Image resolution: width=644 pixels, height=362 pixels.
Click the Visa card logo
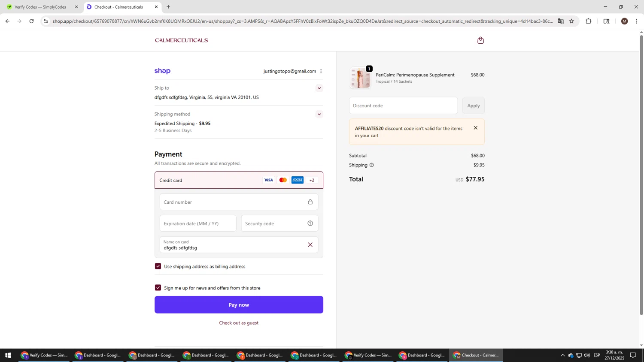coord(268,180)
